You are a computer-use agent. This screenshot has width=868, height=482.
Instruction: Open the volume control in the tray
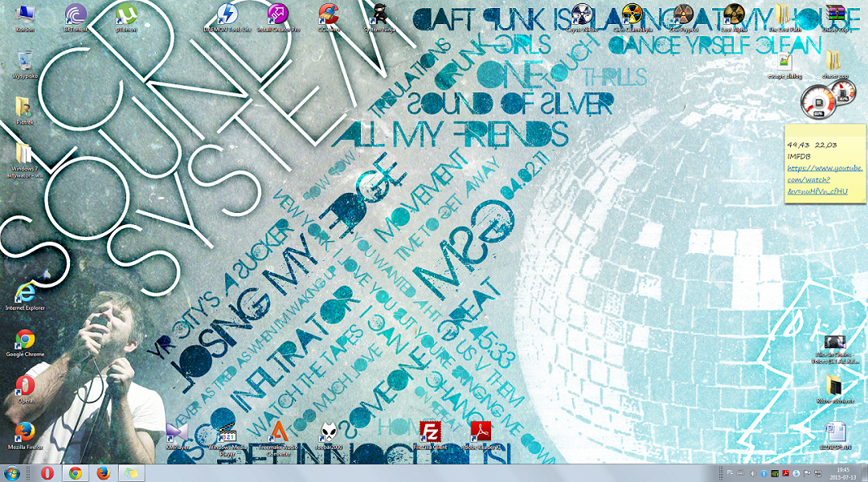point(753,474)
